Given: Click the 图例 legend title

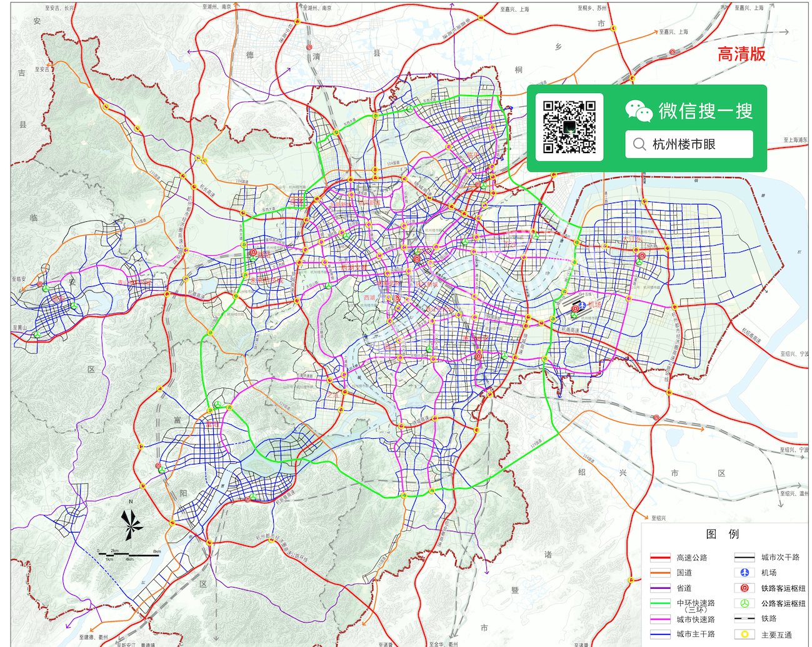Looking at the screenshot, I should click(723, 534).
